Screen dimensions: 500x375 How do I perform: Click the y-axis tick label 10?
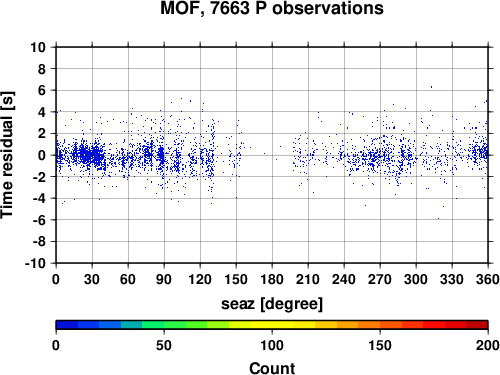(38, 47)
